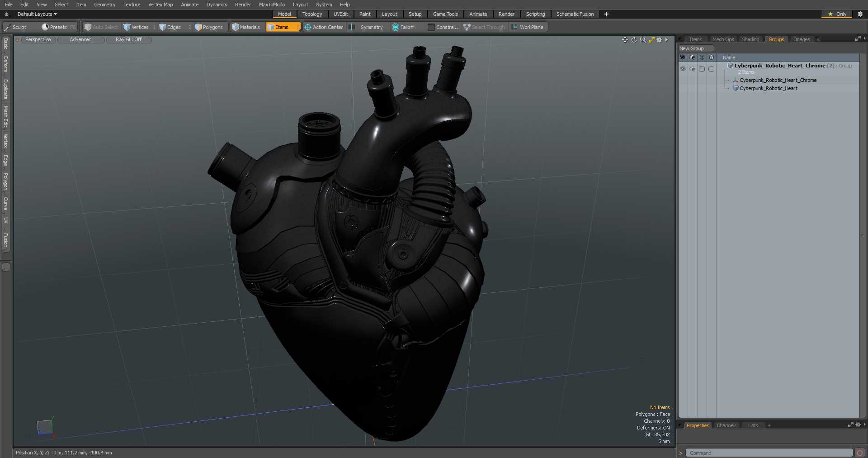This screenshot has height=458, width=868.
Task: Switch to the UVEdit layout tab
Action: click(340, 14)
